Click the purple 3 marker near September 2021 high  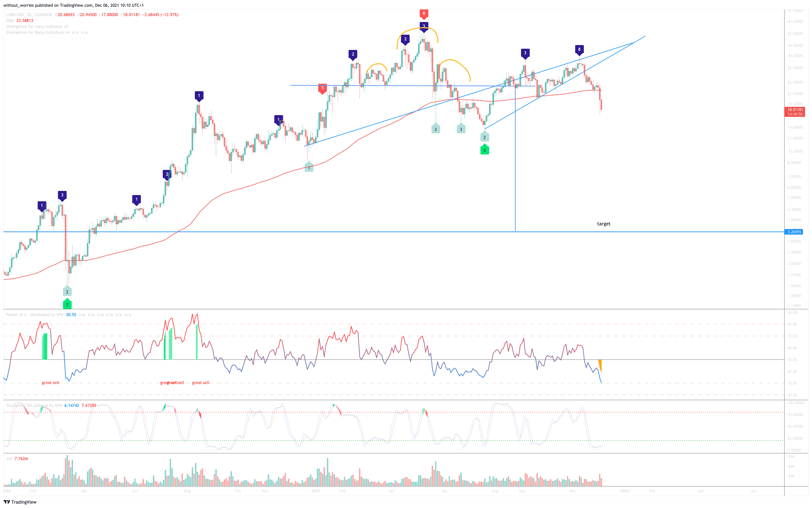pyautogui.click(x=525, y=54)
